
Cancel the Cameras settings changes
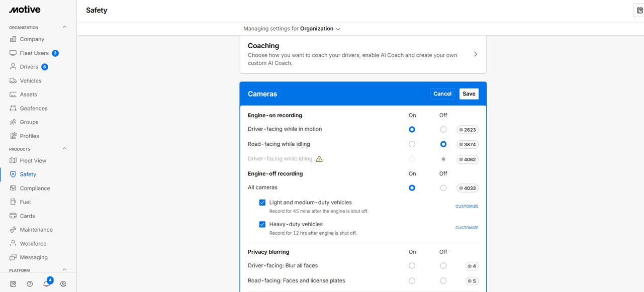click(x=442, y=94)
